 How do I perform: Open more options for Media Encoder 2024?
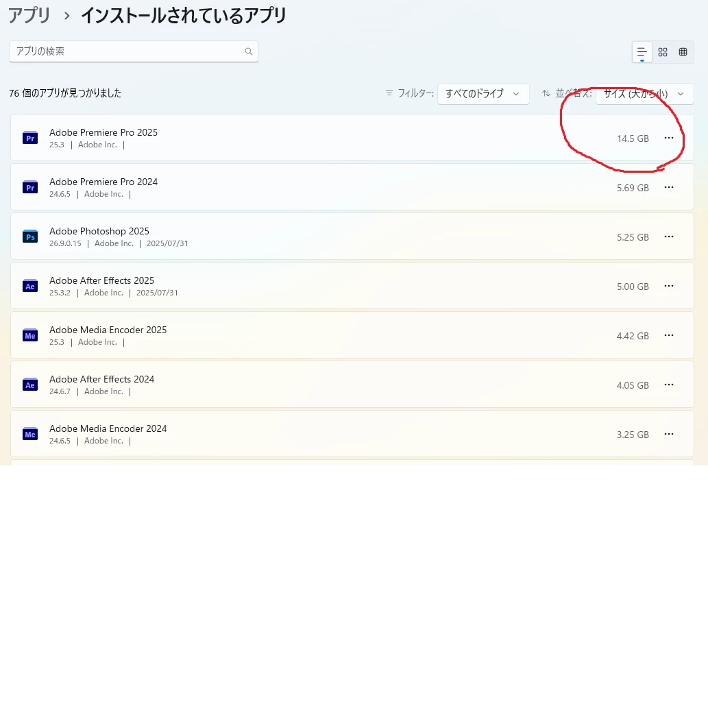(668, 434)
